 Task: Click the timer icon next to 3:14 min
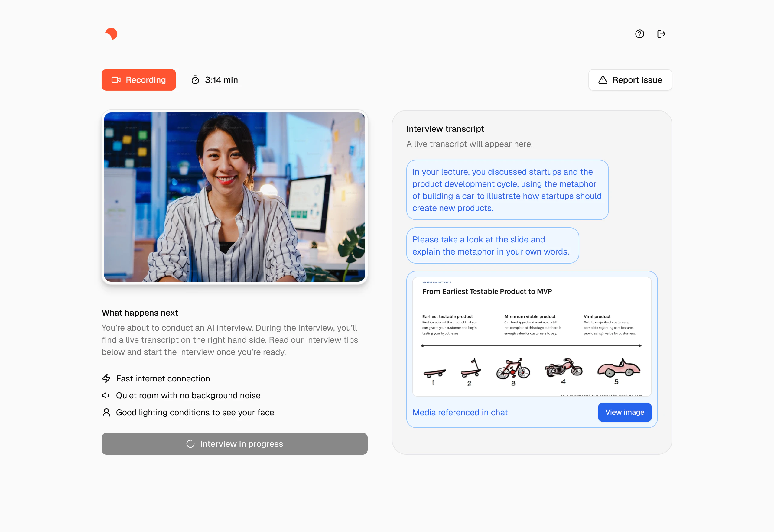click(x=195, y=80)
